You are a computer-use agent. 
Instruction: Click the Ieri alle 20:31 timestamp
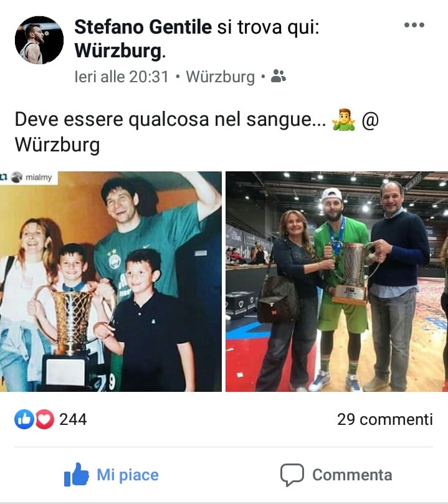click(x=122, y=77)
